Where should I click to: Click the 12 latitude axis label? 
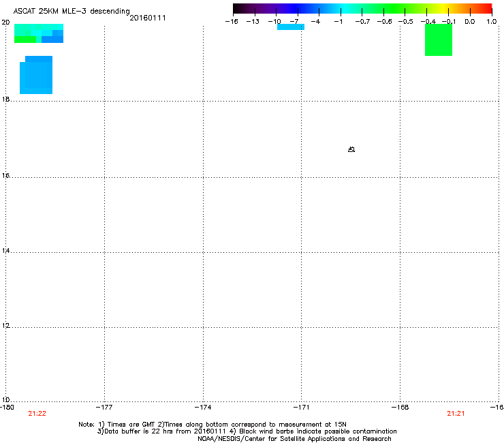5,326
